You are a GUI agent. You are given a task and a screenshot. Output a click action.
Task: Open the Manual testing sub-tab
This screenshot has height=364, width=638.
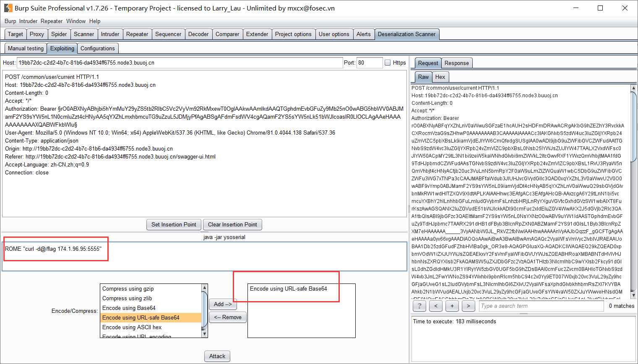26,48
